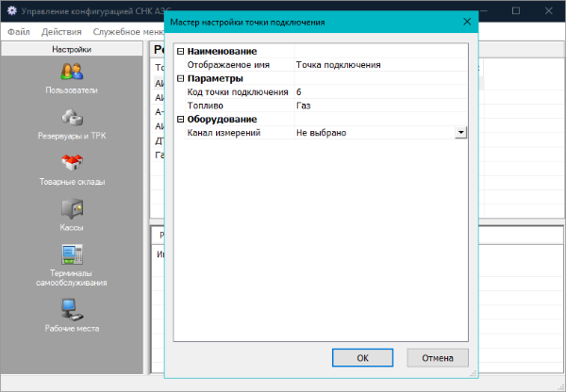Edit the Отображаемое имя value field
The width and height of the screenshot is (566, 392).
click(x=377, y=65)
